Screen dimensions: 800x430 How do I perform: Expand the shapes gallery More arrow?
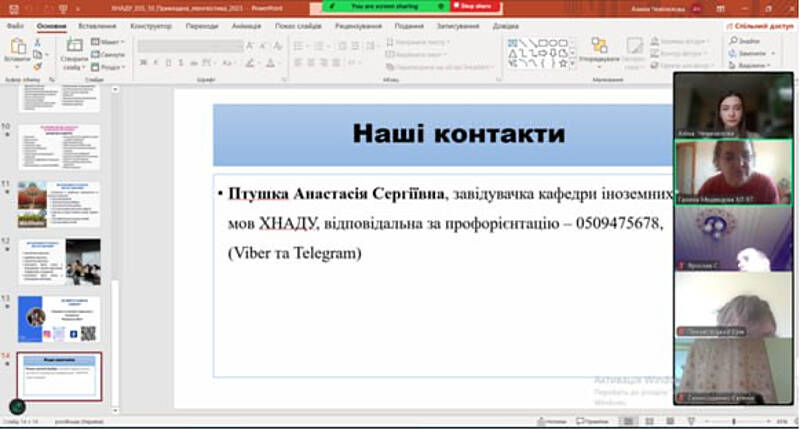(x=572, y=64)
